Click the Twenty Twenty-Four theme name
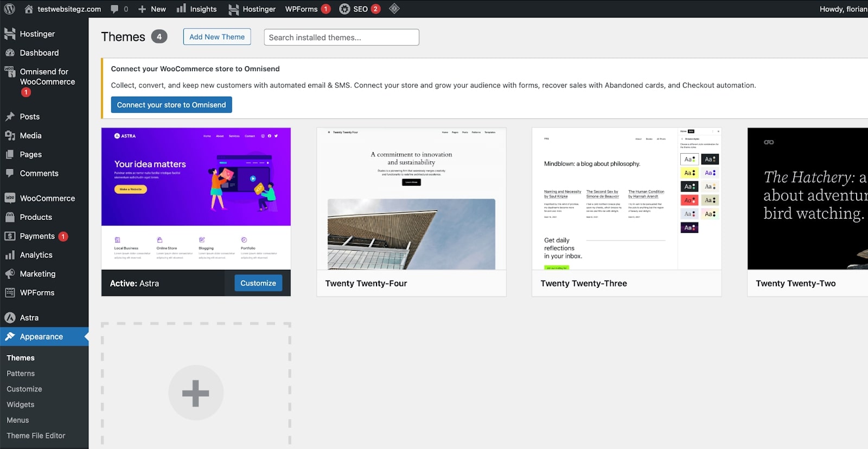The image size is (868, 449). [366, 283]
